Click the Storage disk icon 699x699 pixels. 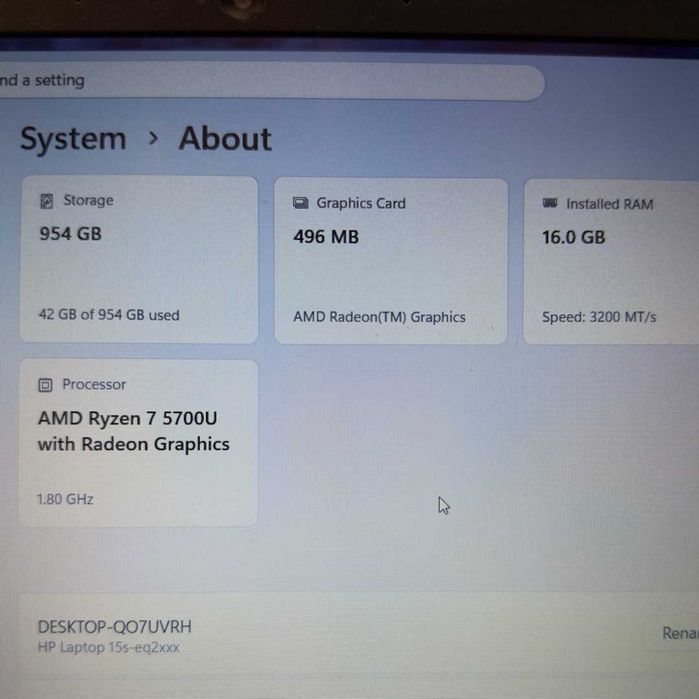tap(46, 201)
